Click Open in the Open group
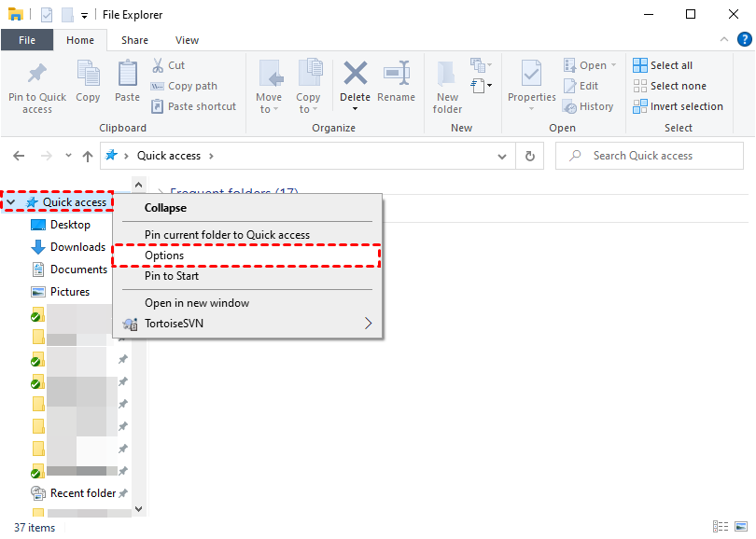Image resolution: width=756 pixels, height=539 pixels. click(585, 65)
